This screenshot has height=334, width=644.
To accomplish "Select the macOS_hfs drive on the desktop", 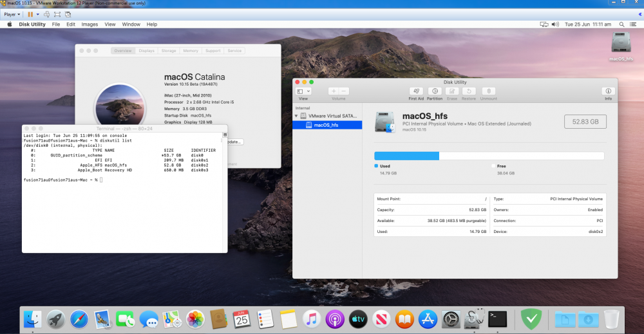I will [621, 46].
